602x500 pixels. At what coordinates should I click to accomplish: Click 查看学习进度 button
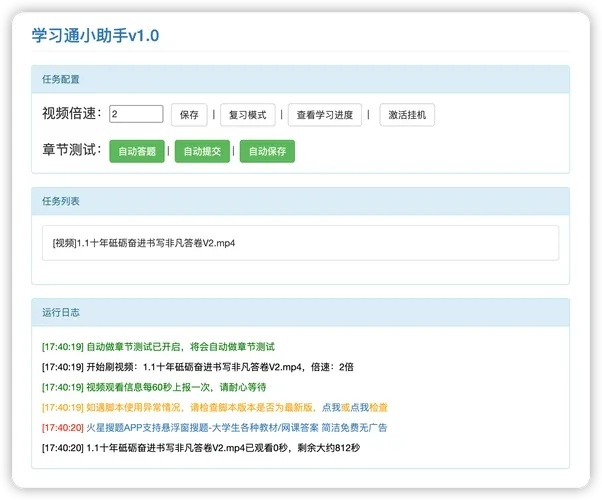pos(325,115)
